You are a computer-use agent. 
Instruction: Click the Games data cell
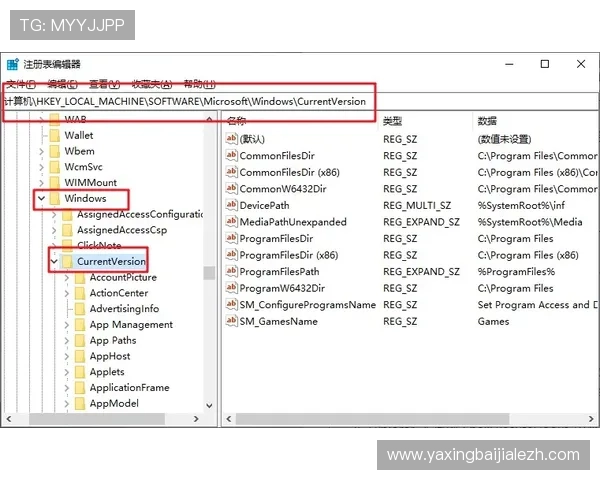[493, 322]
